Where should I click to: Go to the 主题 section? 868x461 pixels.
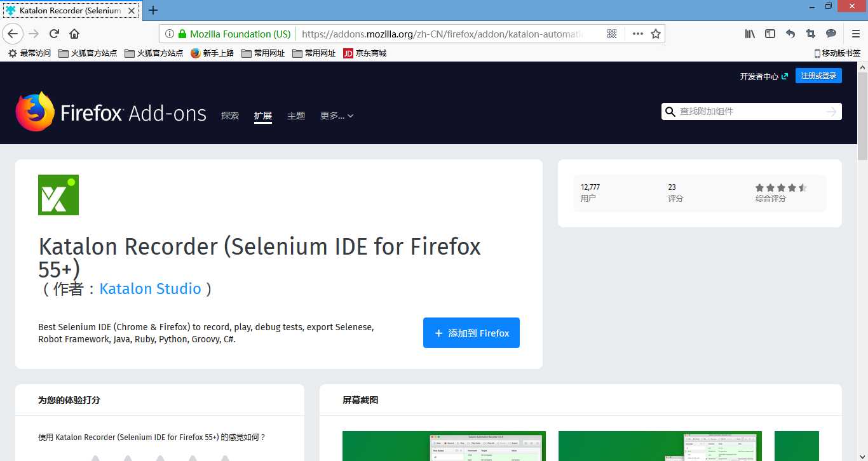click(x=296, y=116)
